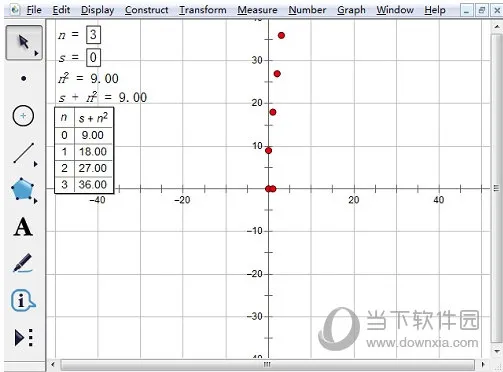This screenshot has width=503, height=372.
Task: Click the parameter s value box showing 0
Action: click(x=93, y=58)
